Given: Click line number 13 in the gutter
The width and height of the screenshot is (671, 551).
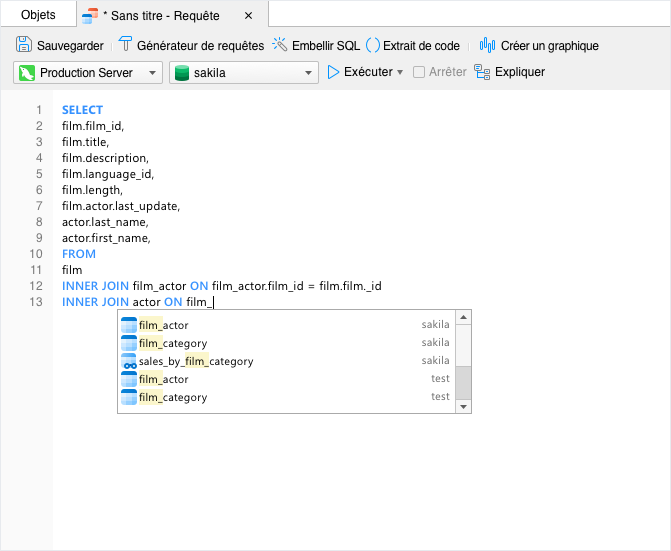Looking at the screenshot, I should (36, 302).
